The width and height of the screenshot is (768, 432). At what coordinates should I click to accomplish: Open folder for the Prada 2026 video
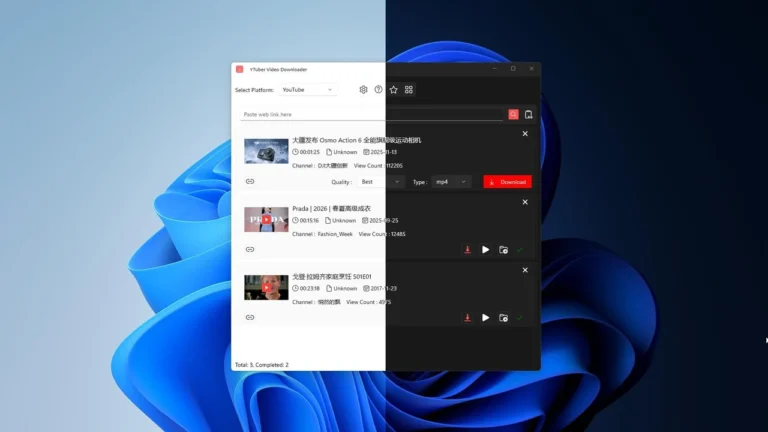(503, 250)
